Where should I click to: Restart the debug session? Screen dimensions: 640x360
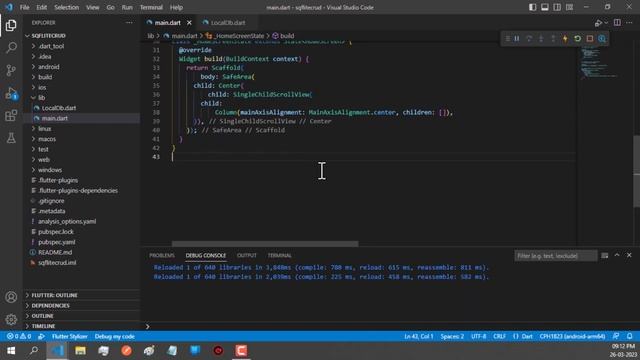coord(578,39)
